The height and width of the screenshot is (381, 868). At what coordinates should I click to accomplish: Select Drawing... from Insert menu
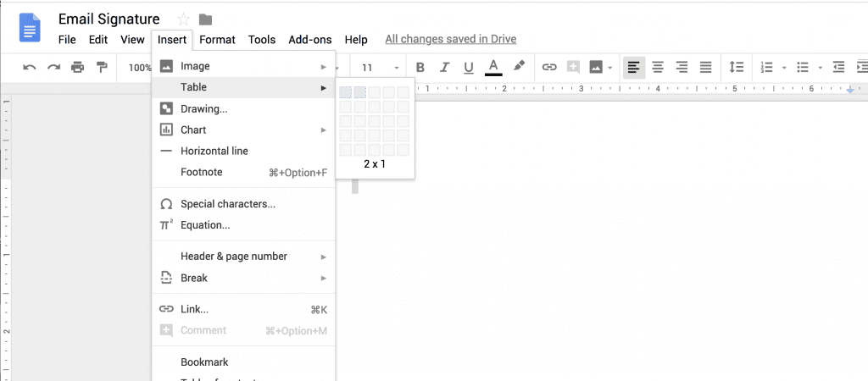pyautogui.click(x=243, y=109)
